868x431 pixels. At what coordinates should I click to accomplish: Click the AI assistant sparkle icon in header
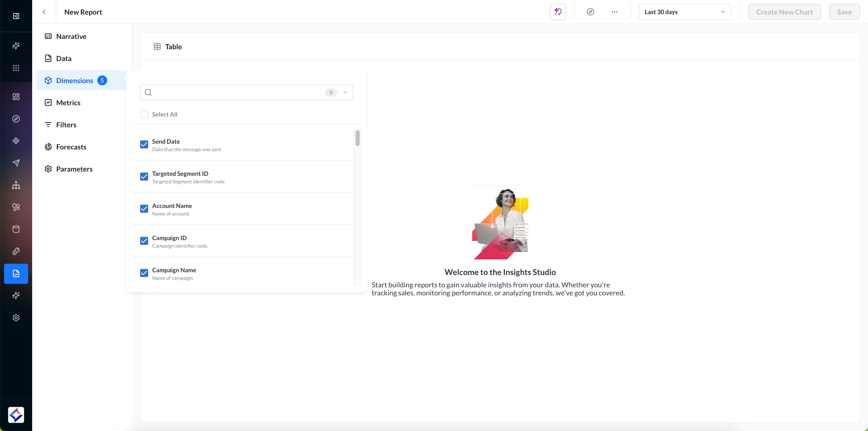click(x=558, y=12)
